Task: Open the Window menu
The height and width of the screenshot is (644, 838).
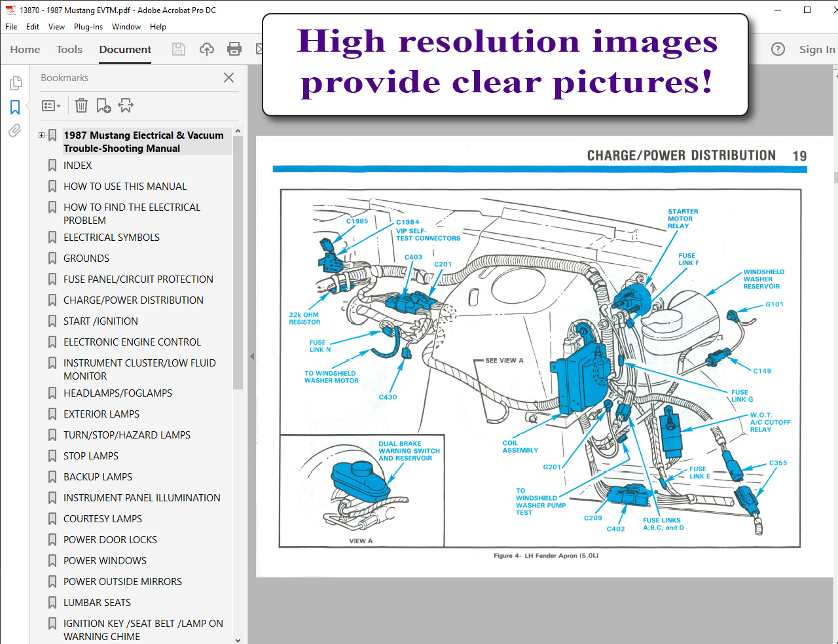Action: pos(126,27)
